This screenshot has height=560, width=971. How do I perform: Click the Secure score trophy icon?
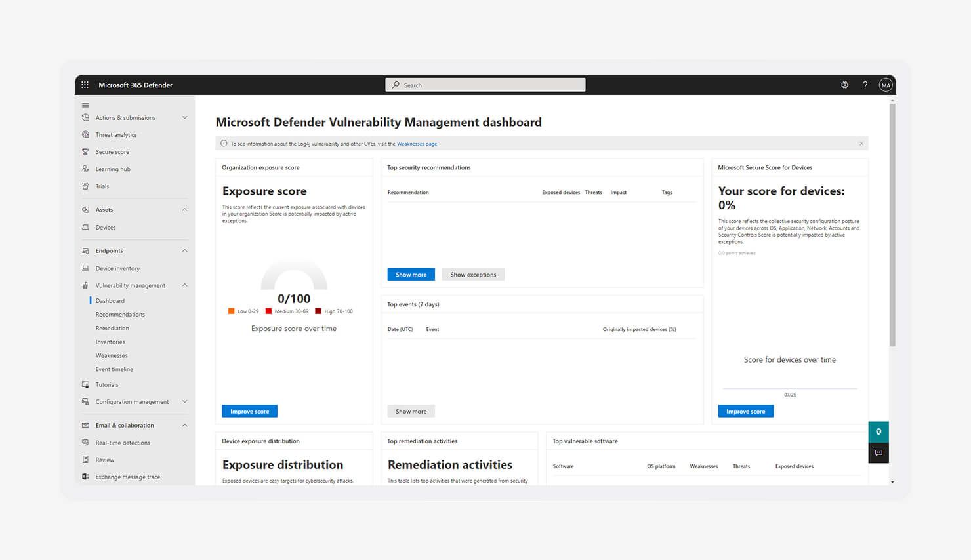click(85, 151)
